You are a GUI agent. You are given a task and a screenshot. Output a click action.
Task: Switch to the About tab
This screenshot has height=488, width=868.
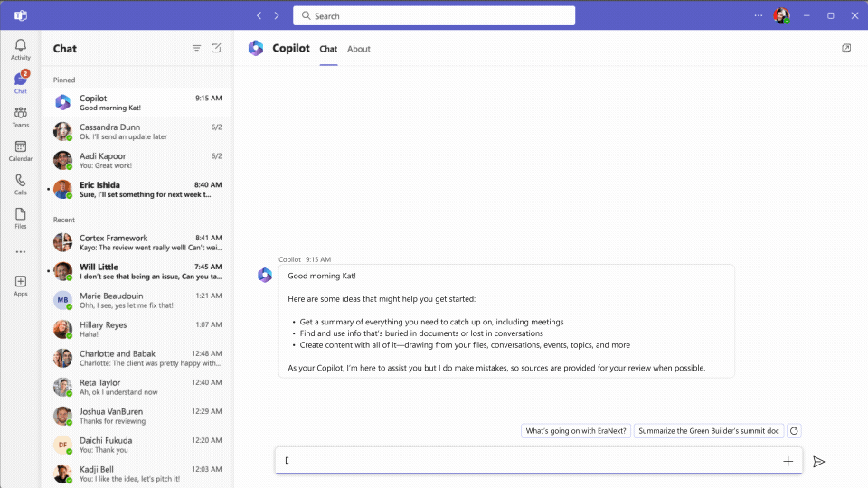pos(359,49)
